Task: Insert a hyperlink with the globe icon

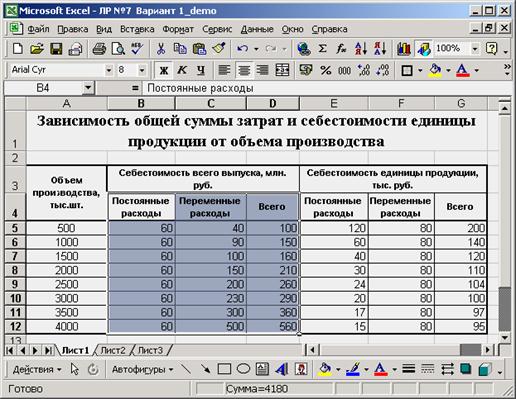Action: click(x=304, y=49)
